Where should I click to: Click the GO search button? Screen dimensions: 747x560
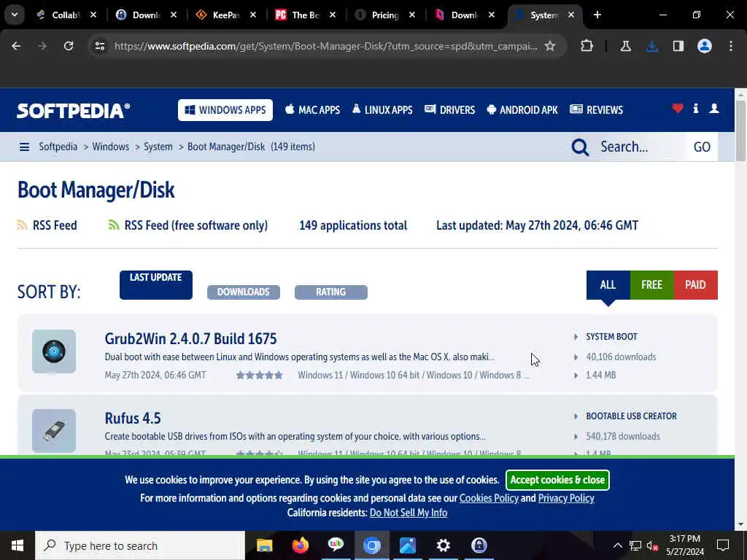(702, 147)
